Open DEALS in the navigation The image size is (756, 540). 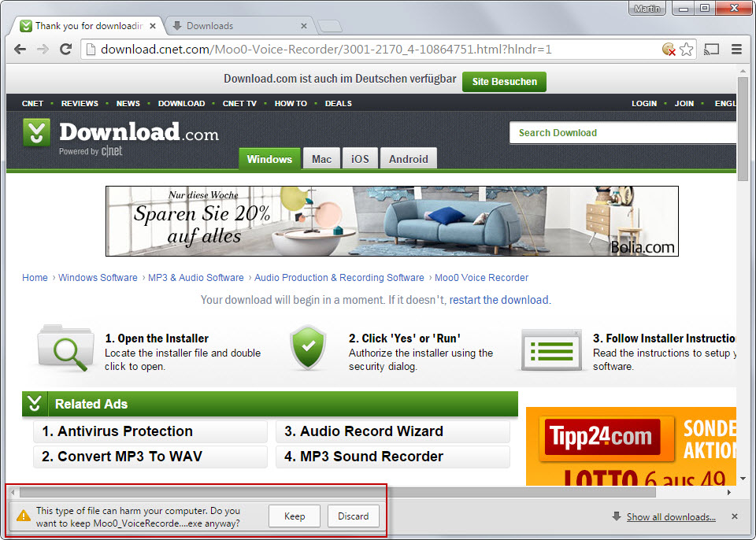(x=339, y=103)
